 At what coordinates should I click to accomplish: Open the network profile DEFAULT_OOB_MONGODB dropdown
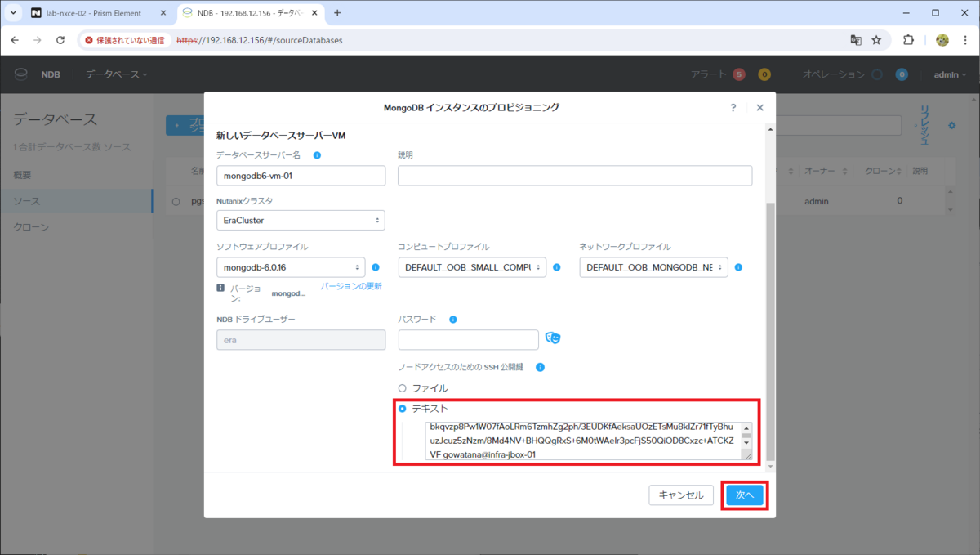tap(653, 267)
